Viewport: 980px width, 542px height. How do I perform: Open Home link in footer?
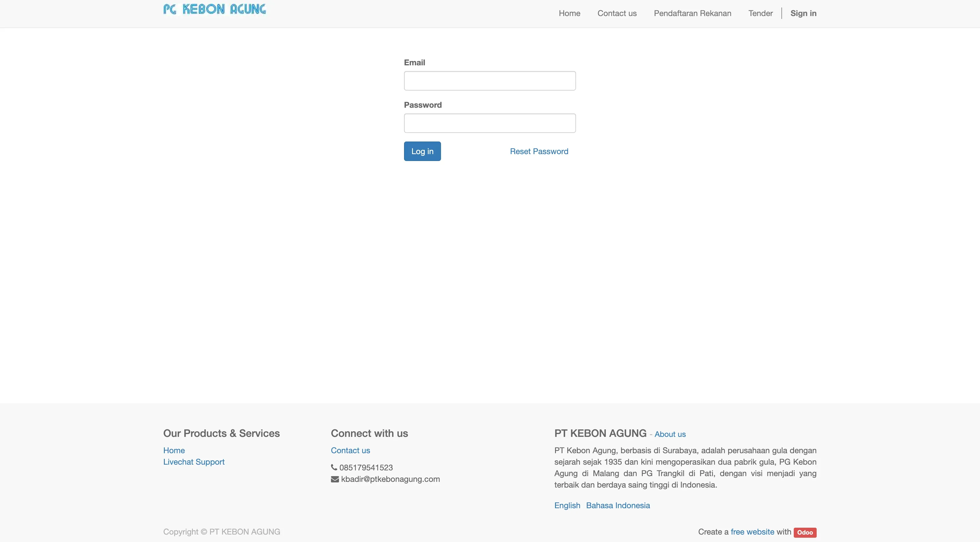(x=174, y=450)
